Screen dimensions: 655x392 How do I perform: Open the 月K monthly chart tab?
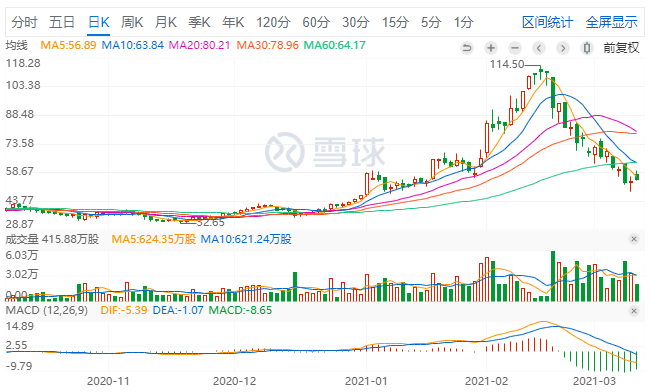(x=166, y=22)
